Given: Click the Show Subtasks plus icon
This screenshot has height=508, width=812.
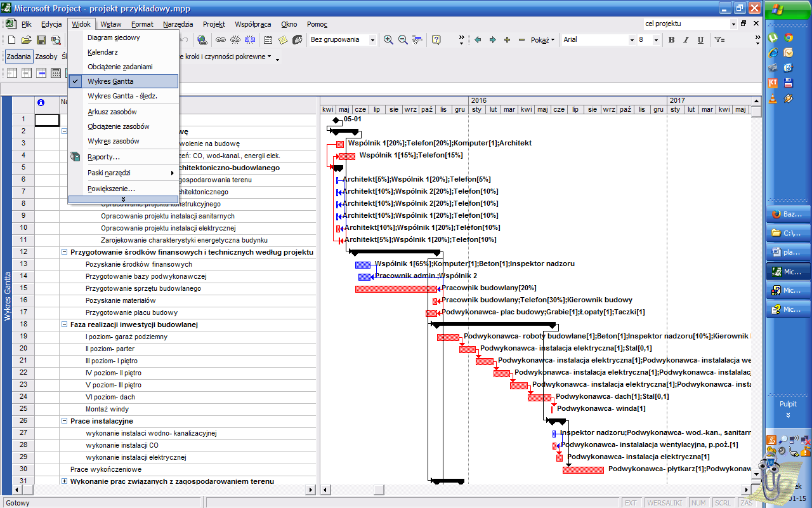Looking at the screenshot, I should 507,40.
